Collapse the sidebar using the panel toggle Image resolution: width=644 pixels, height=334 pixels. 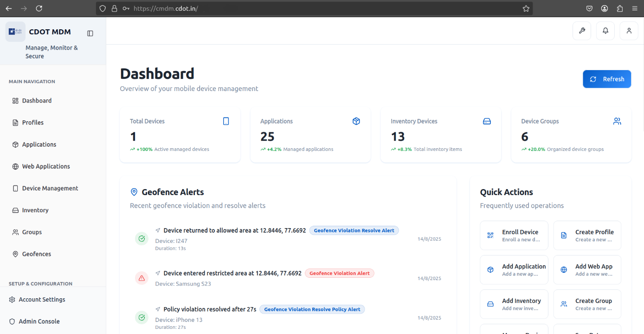[x=90, y=33]
